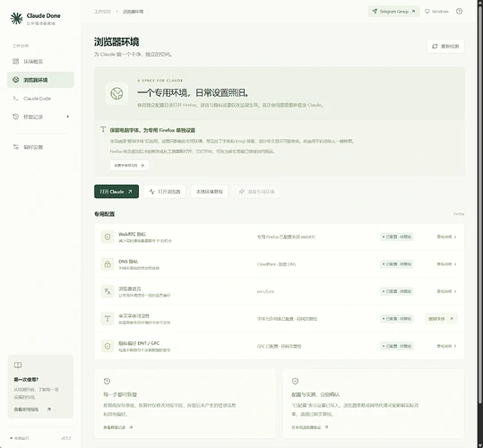Click the book icon in first-time card
This screenshot has width=483, height=448.
(18, 366)
